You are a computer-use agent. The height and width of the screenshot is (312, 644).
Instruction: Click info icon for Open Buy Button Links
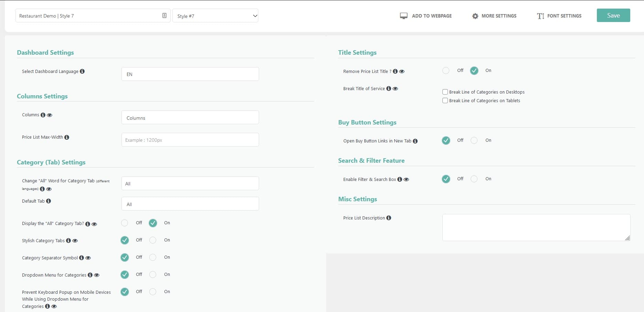pyautogui.click(x=415, y=141)
